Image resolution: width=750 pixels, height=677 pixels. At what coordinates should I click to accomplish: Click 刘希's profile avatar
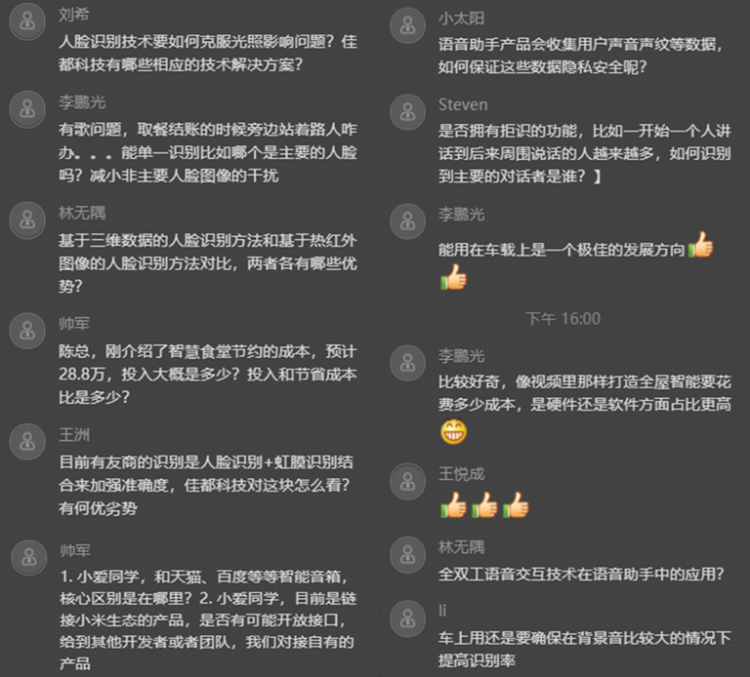click(27, 22)
